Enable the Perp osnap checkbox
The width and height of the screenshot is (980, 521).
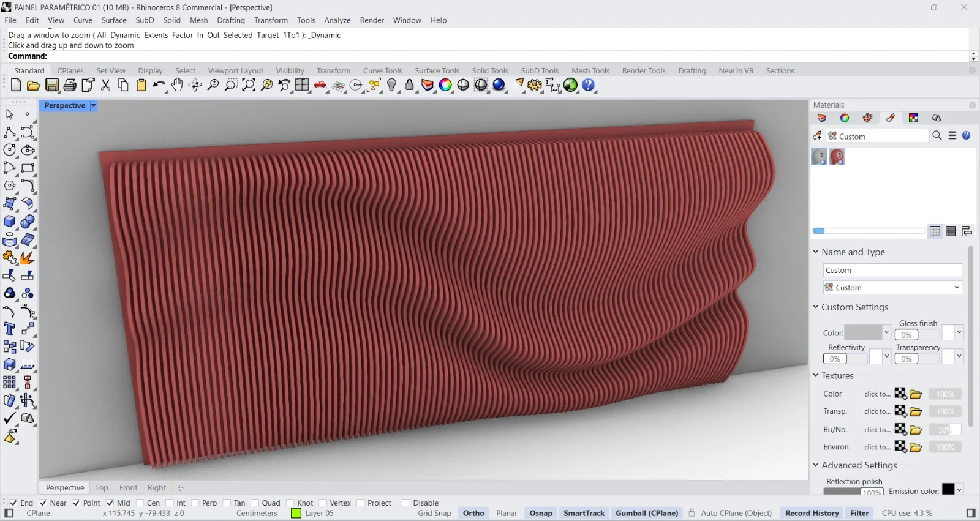(195, 503)
